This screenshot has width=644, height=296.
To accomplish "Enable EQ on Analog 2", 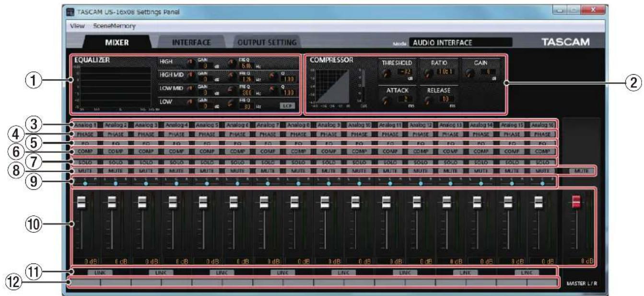I will pyautogui.click(x=115, y=143).
